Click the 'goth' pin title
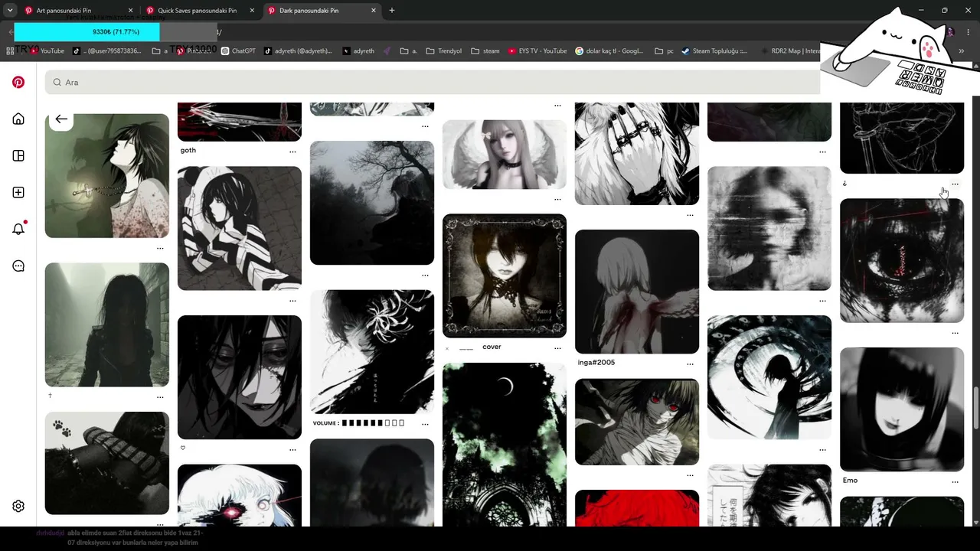Viewport: 980px width, 551px height. [188, 150]
